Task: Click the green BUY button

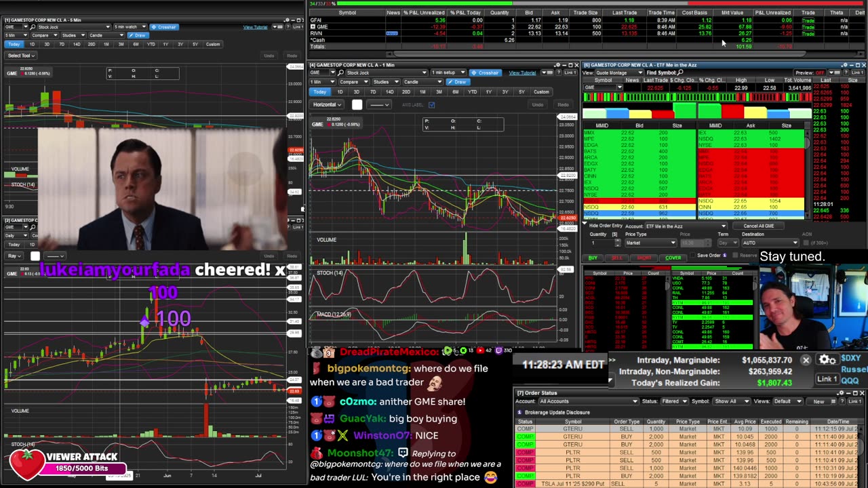Action: [593, 258]
